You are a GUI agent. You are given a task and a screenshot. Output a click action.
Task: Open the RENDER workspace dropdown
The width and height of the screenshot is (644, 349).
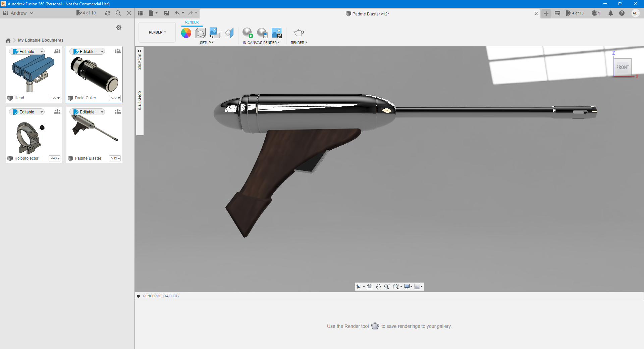pyautogui.click(x=157, y=32)
